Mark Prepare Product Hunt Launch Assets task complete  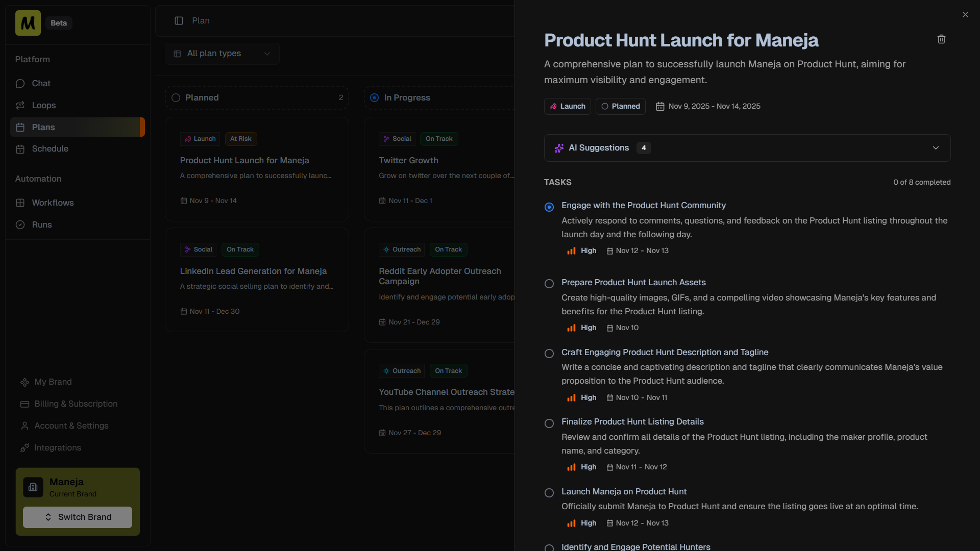point(549,284)
